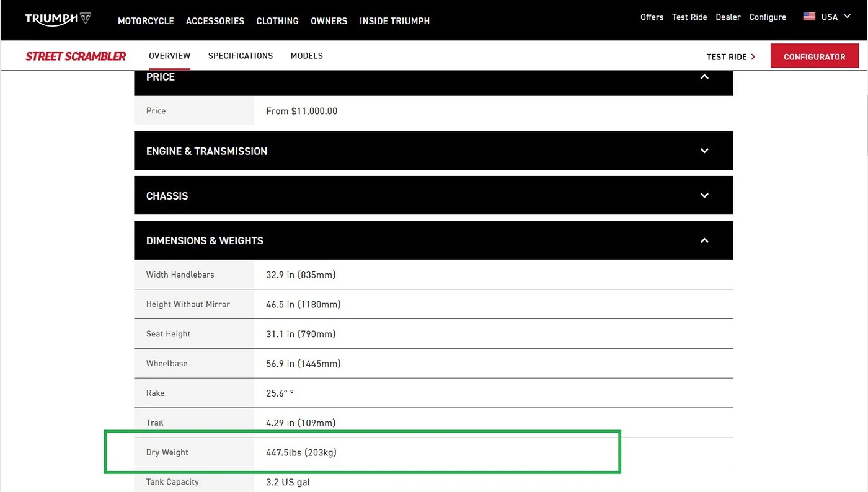Open the Clothing menu
Viewport: 868px width, 492px height.
pos(277,21)
